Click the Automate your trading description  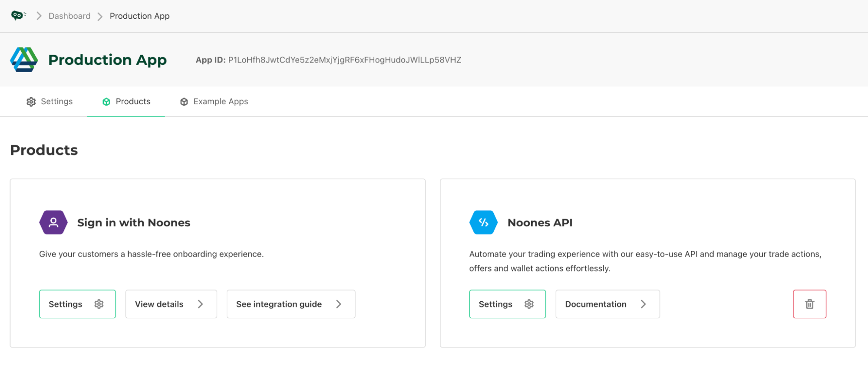coord(645,261)
